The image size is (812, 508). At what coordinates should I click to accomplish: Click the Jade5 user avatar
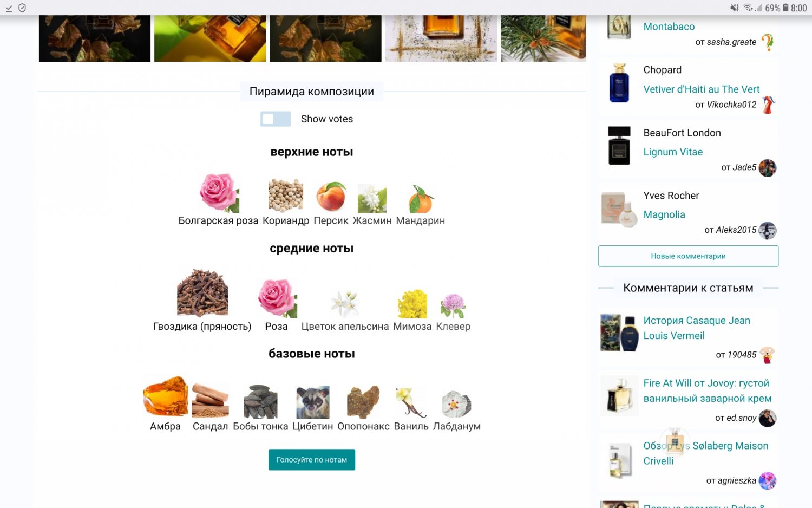click(768, 168)
